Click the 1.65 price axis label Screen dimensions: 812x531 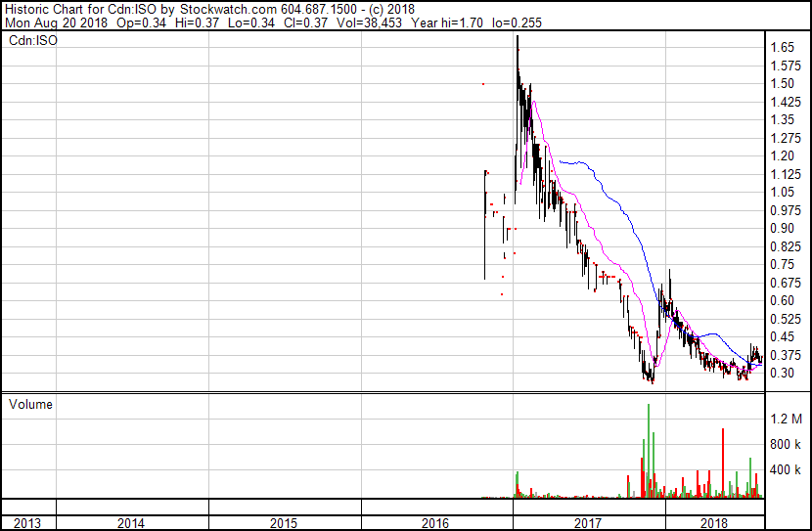pos(782,48)
